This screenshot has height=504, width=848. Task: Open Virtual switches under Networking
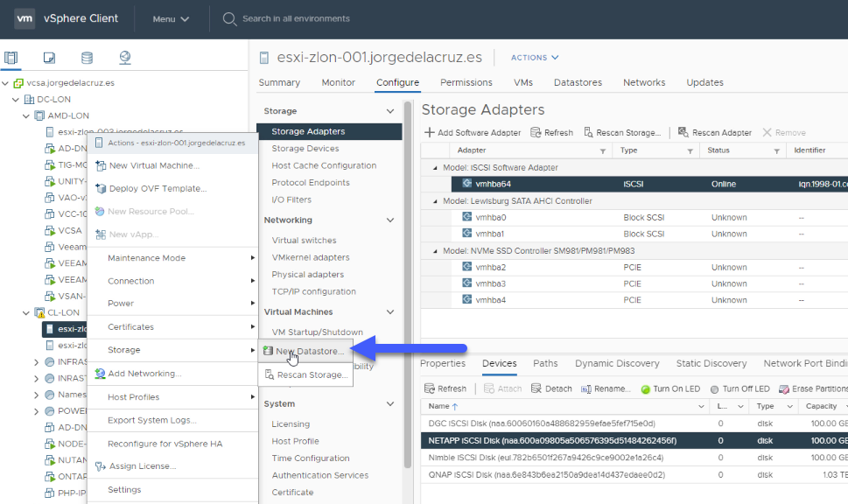click(304, 240)
